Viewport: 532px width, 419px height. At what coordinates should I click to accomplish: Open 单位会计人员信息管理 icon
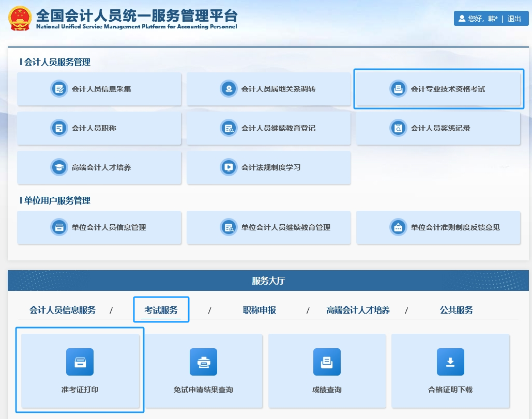tap(59, 227)
